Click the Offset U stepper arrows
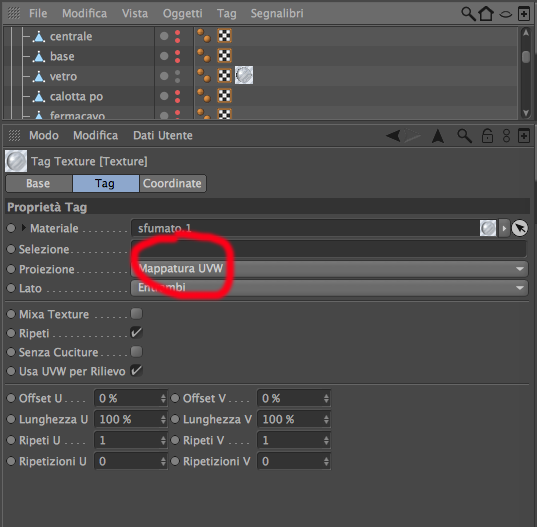Image resolution: width=537 pixels, height=527 pixels. [163, 398]
